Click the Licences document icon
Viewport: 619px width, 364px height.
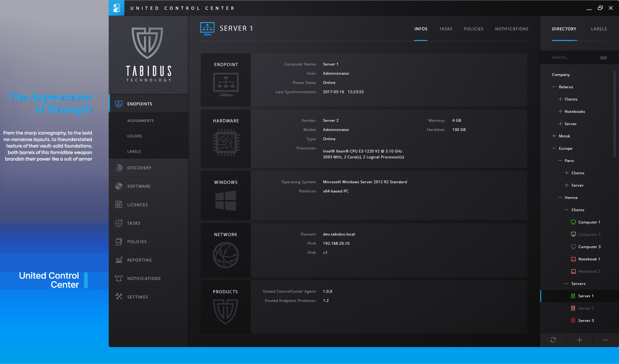coord(119,205)
